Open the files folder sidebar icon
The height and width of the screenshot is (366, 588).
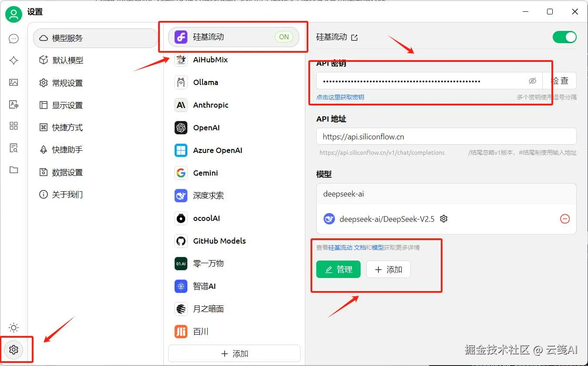click(14, 169)
